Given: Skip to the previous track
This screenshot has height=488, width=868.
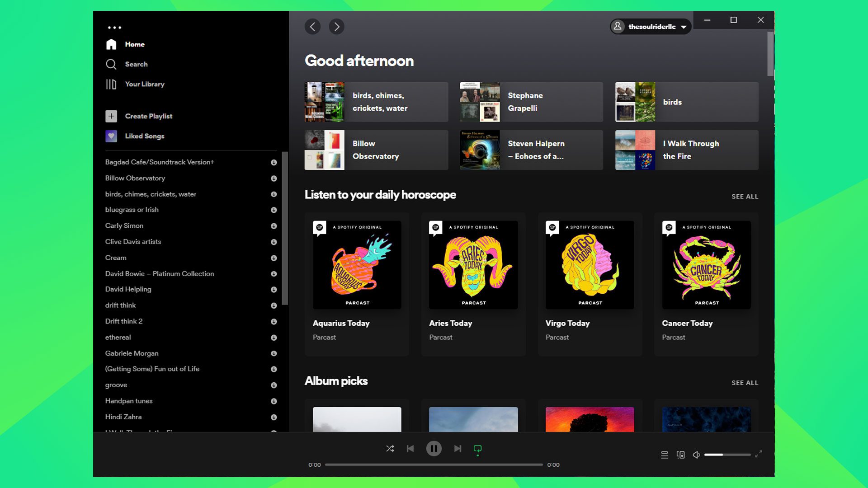Looking at the screenshot, I should [410, 449].
